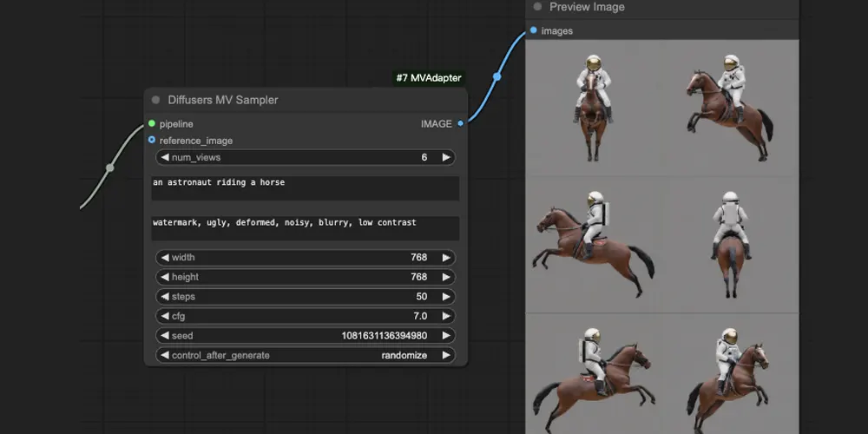Click the cfg value 7.0

pos(420,316)
